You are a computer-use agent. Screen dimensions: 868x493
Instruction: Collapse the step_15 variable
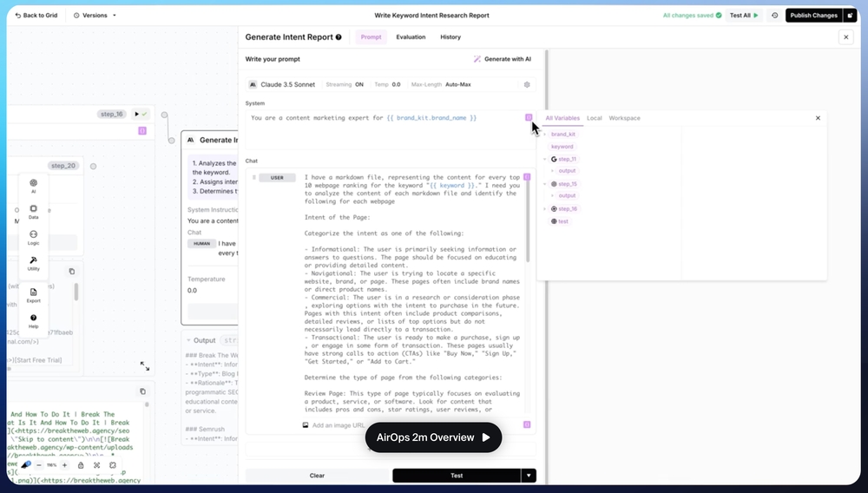(x=545, y=184)
